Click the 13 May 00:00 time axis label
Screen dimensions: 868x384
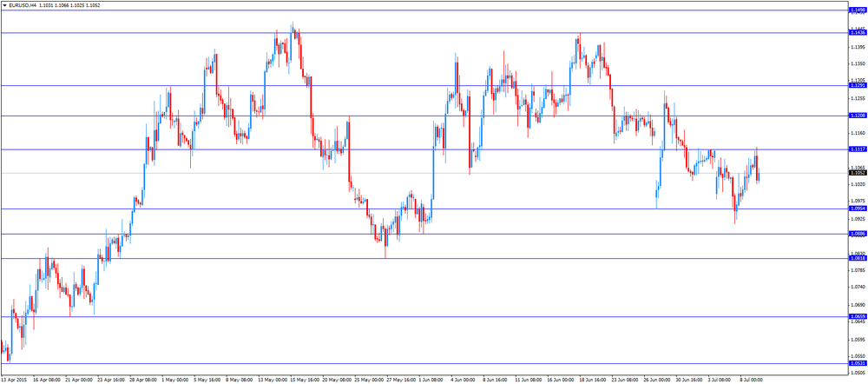[x=271, y=381]
